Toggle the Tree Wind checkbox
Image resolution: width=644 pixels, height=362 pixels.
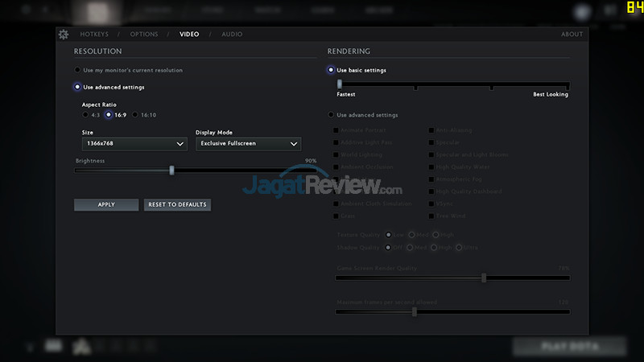point(431,216)
